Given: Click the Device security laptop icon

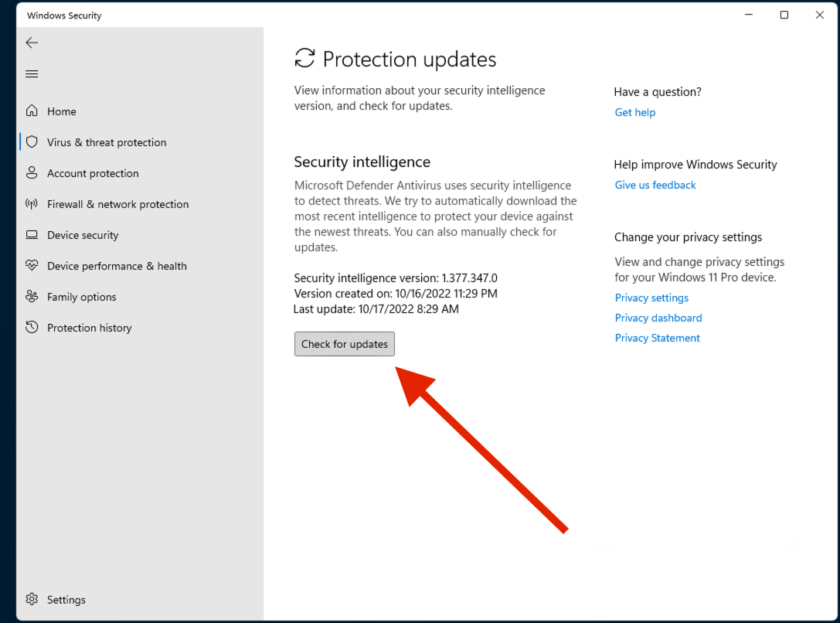Looking at the screenshot, I should point(32,235).
